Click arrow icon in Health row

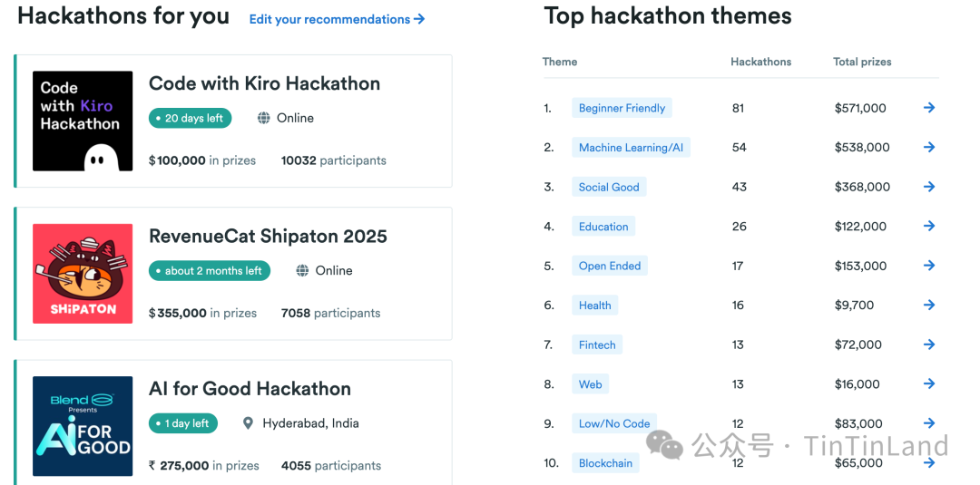(929, 305)
